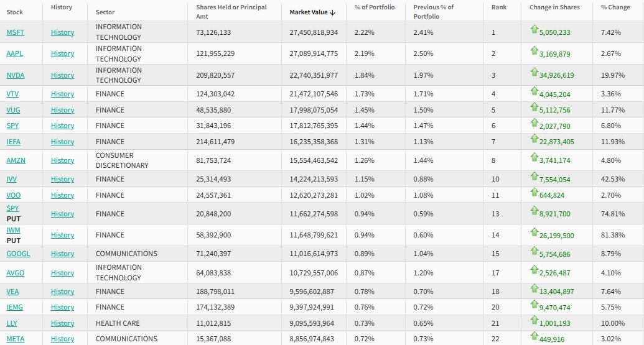The image size is (644, 345).
Task: Open the VOO stock link
Action: [x=14, y=195]
